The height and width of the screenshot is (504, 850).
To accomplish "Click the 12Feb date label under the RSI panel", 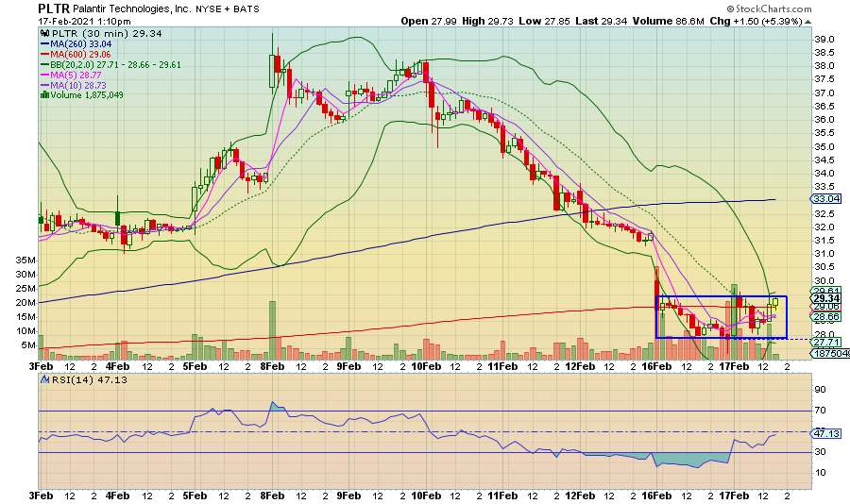I will tap(580, 496).
